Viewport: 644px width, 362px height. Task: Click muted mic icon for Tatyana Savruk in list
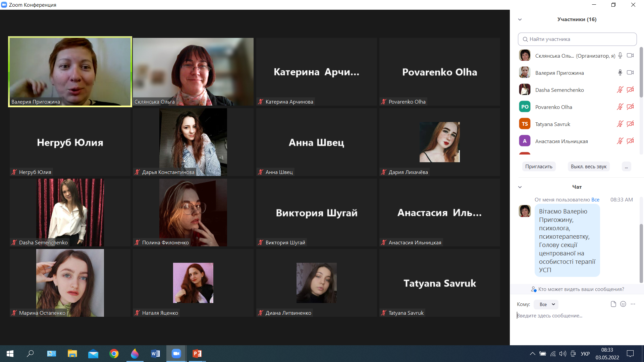(620, 124)
